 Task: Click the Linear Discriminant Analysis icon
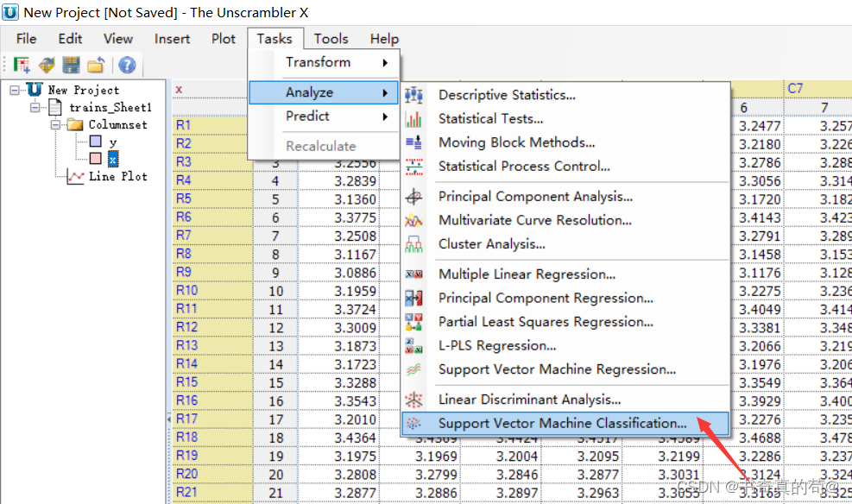(413, 400)
